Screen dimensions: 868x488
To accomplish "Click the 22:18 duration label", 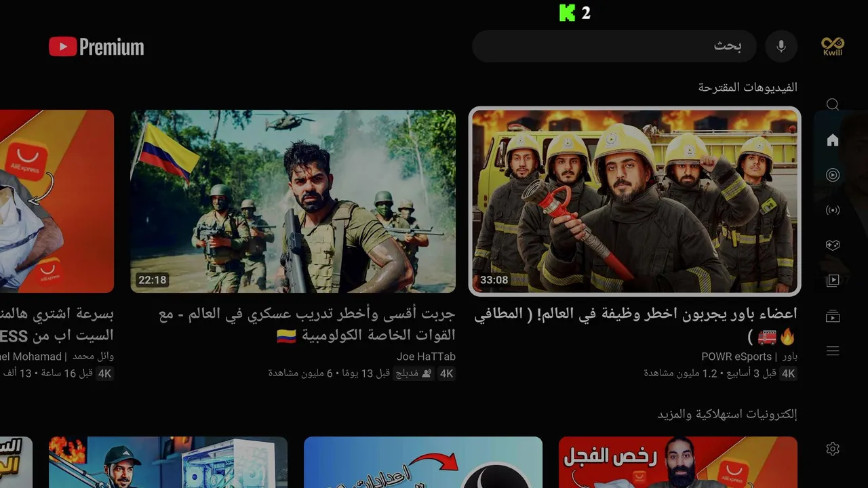I will [x=152, y=280].
